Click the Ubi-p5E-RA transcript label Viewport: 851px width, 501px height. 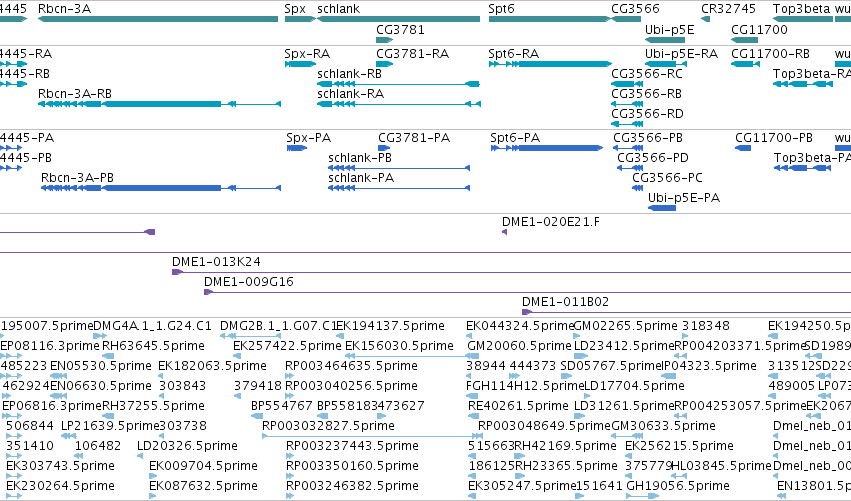tap(681, 54)
